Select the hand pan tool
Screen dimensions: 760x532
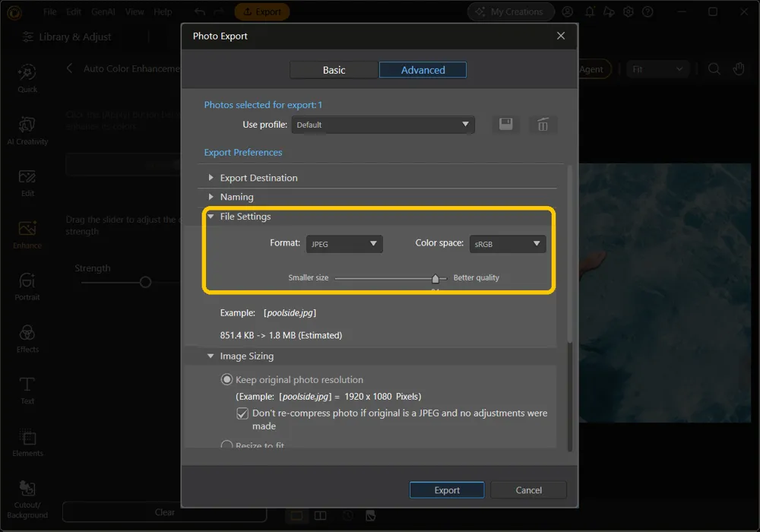pyautogui.click(x=738, y=69)
